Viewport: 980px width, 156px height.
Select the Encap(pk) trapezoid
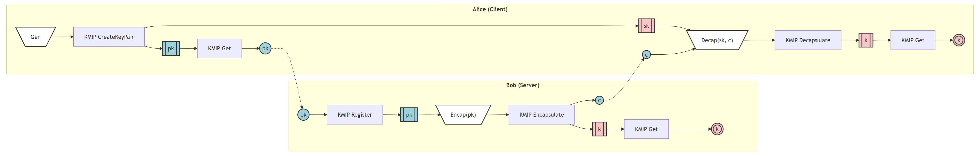463,115
